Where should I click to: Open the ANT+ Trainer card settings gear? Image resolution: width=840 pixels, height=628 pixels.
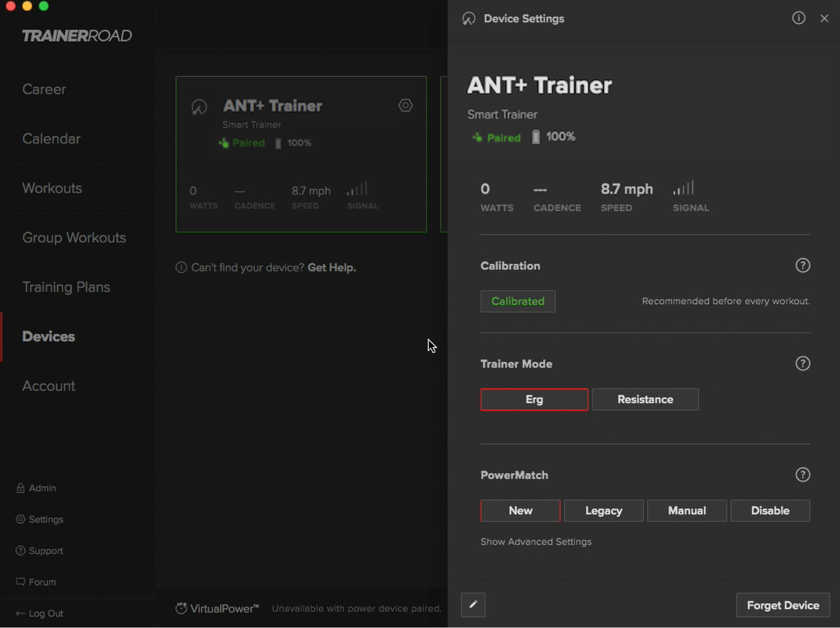pyautogui.click(x=405, y=105)
